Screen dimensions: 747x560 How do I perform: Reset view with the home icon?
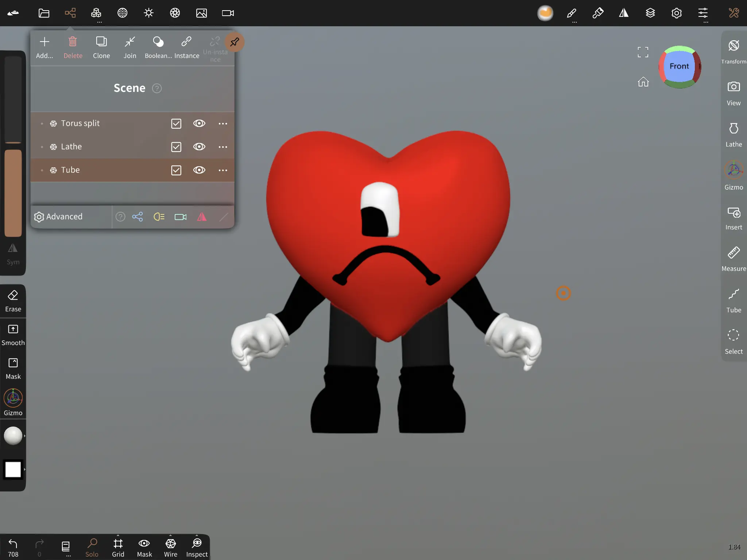tap(643, 82)
